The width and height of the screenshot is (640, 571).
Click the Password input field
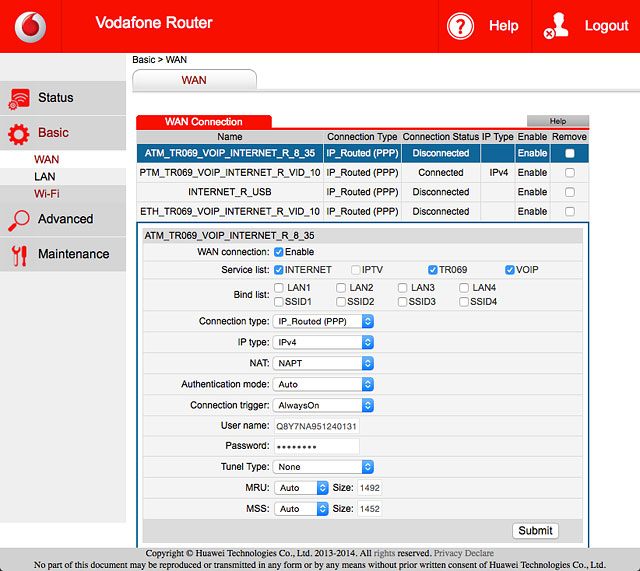(317, 447)
